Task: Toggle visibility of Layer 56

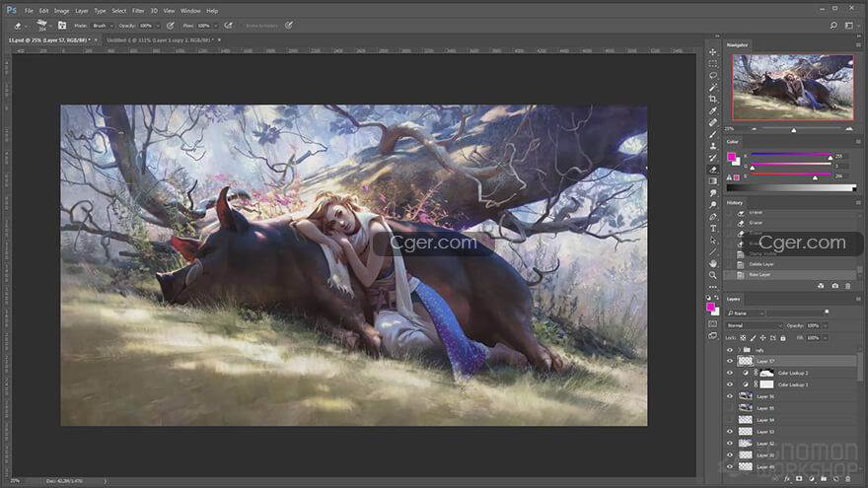Action: (x=730, y=396)
